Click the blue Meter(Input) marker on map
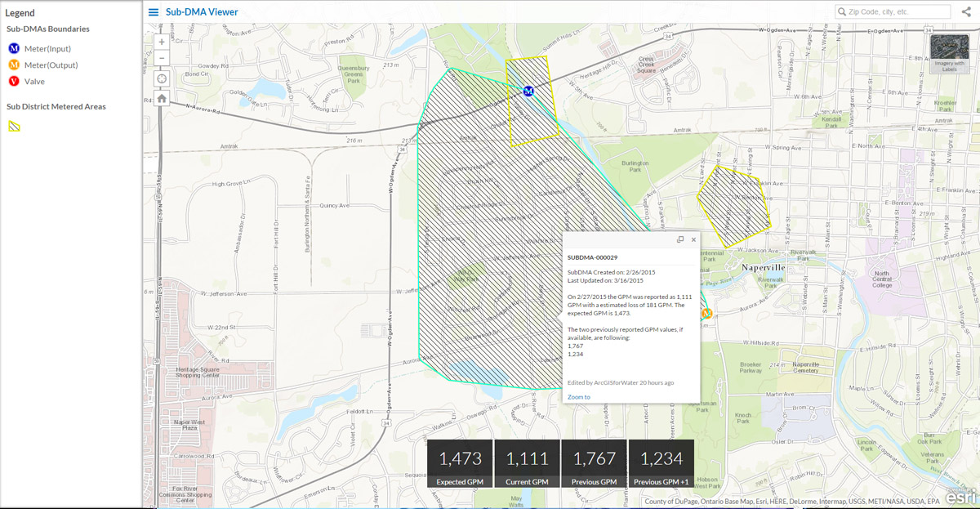Image resolution: width=980 pixels, height=509 pixels. (528, 92)
